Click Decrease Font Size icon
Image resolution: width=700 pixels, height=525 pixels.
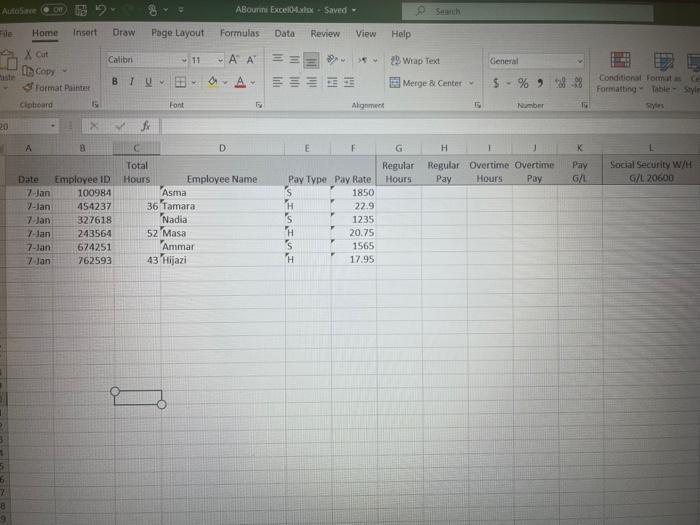coord(251,59)
